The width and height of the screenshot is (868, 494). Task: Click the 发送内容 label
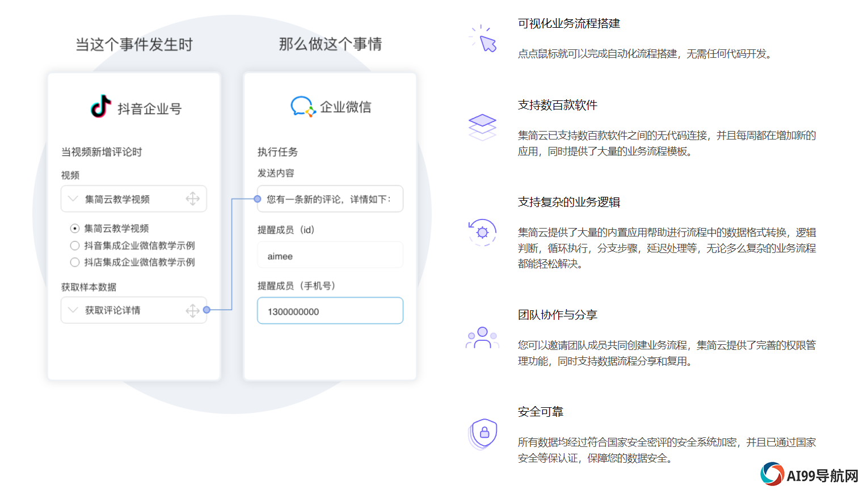[276, 173]
